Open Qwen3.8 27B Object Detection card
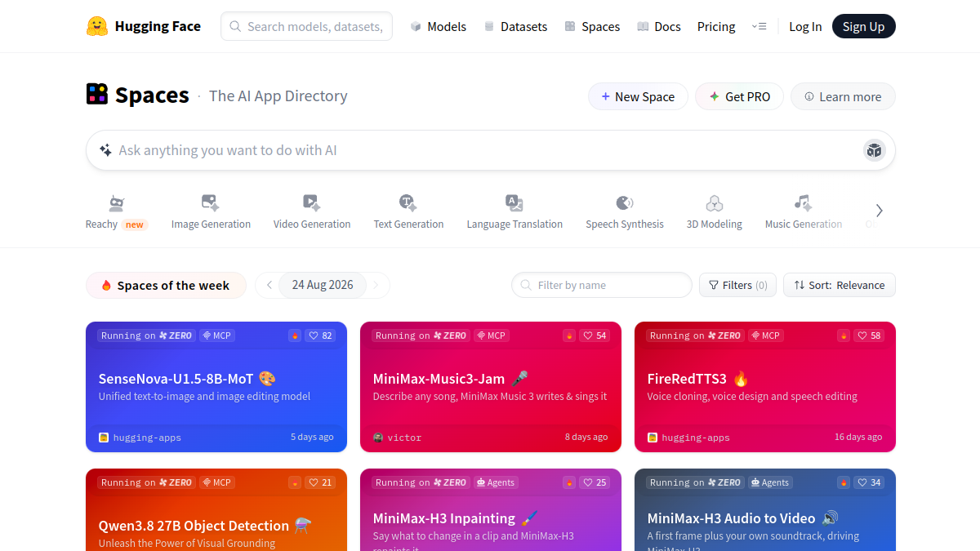Screen dimensions: 980x551 point(216,509)
